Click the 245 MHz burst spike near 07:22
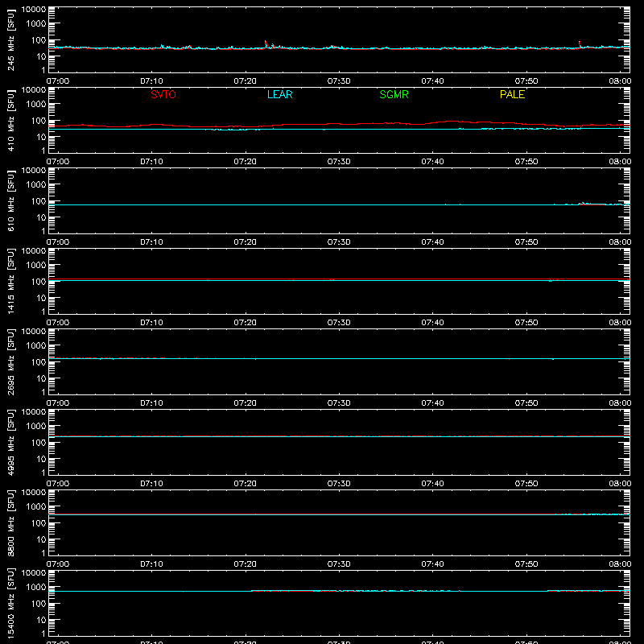644x644 pixels. (266, 43)
